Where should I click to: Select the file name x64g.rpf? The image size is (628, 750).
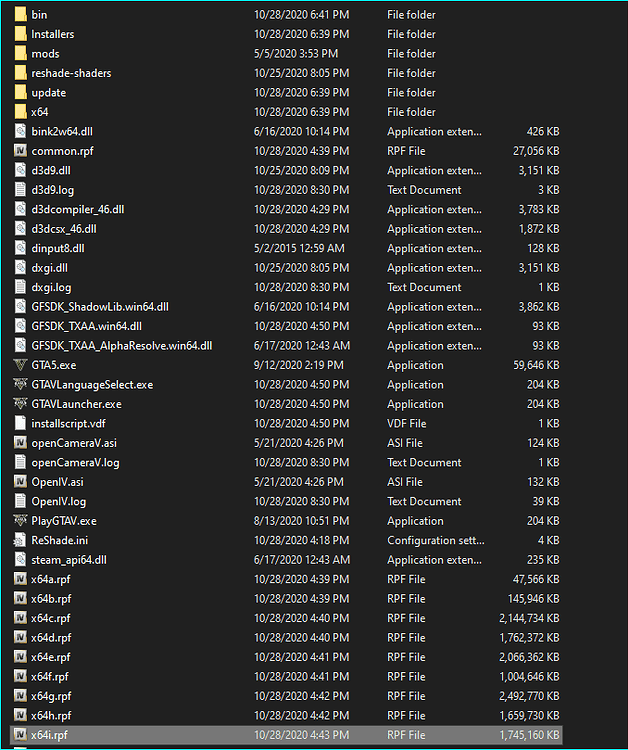point(51,696)
